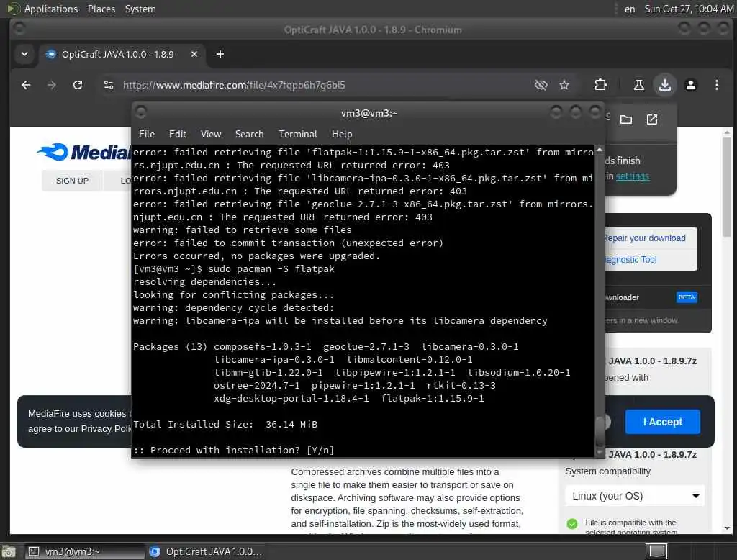Click the Chromium window menu button
This screenshot has width=737, height=560.
click(19, 29)
